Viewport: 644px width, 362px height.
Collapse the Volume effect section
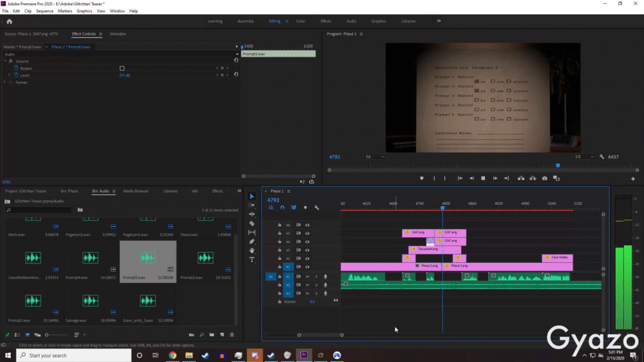[x=5, y=61]
